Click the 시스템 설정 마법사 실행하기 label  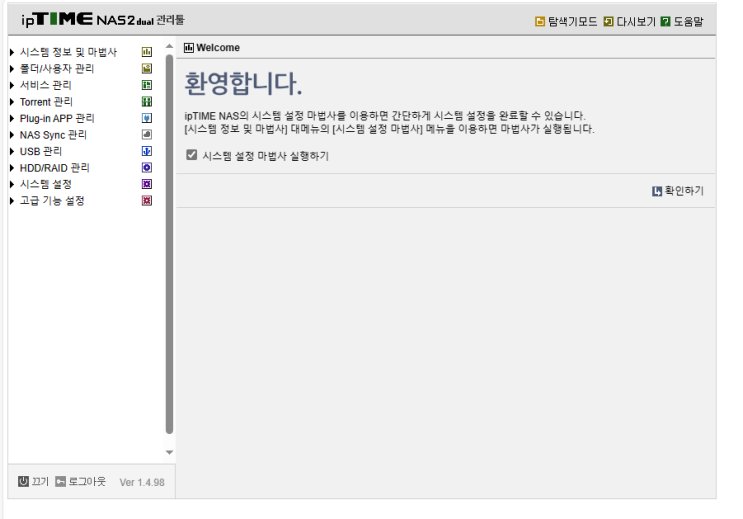pos(265,155)
